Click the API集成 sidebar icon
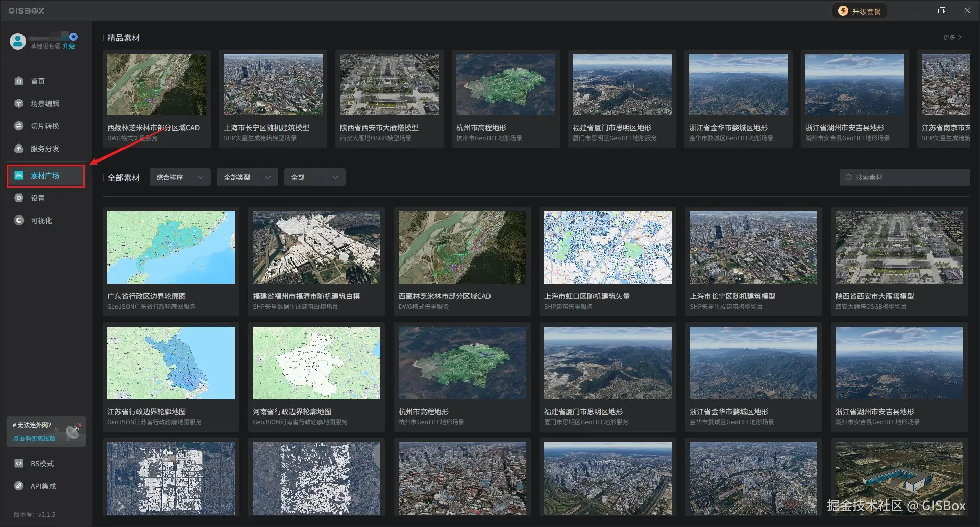The height and width of the screenshot is (527, 980). pos(19,486)
